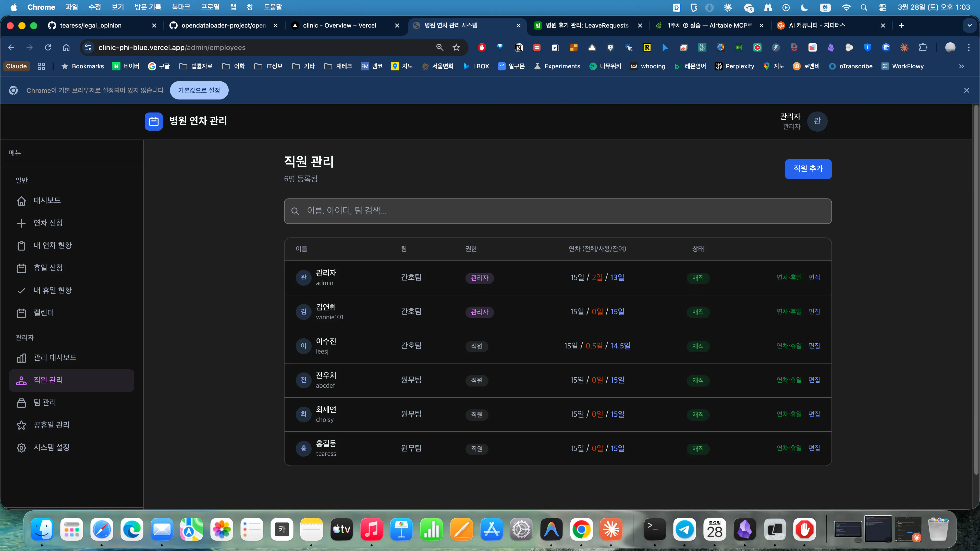Open the 법률자료 bookmark folder

pos(196,66)
